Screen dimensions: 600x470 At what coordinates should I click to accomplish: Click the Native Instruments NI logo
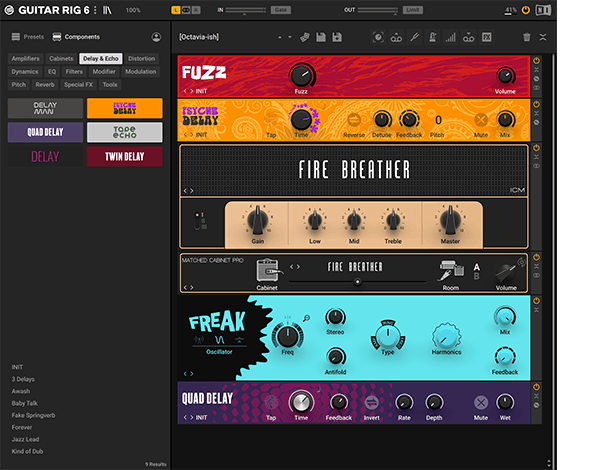pos(543,10)
